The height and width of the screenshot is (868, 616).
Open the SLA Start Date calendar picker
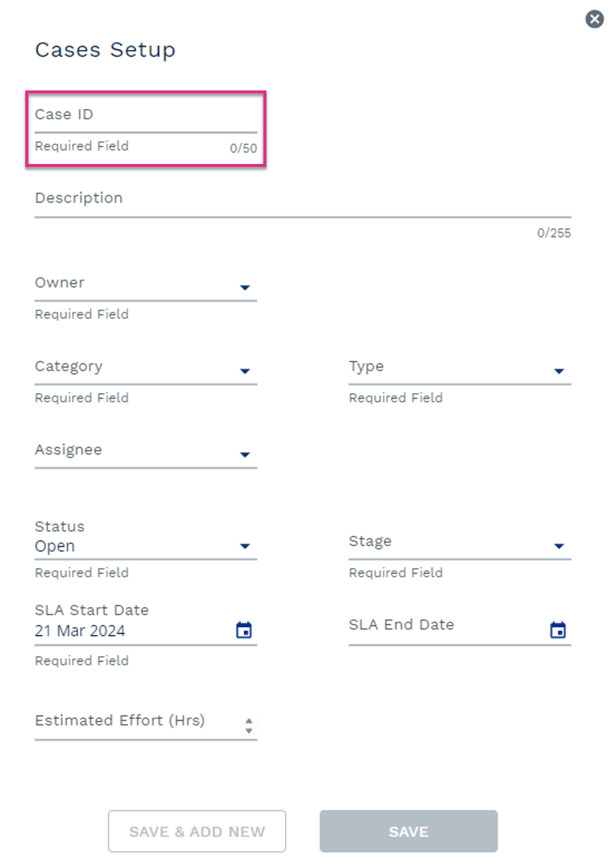point(244,630)
